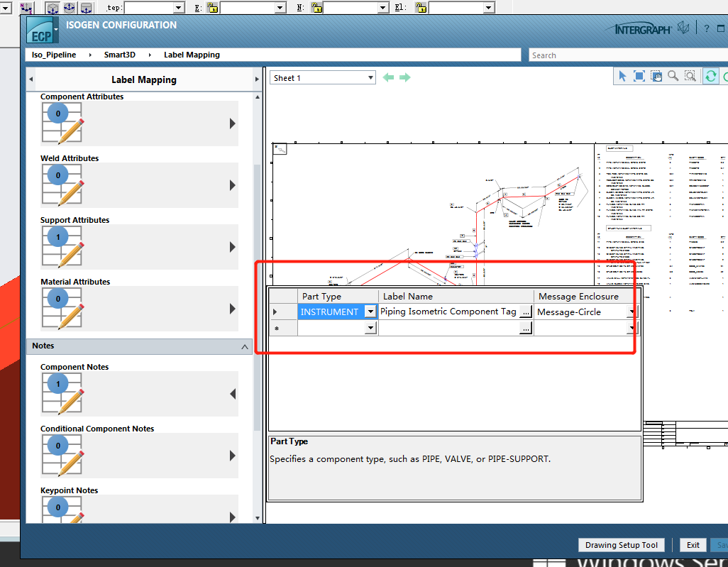
Task: Expand Weld Attributes with its arrow
Action: [x=233, y=185]
